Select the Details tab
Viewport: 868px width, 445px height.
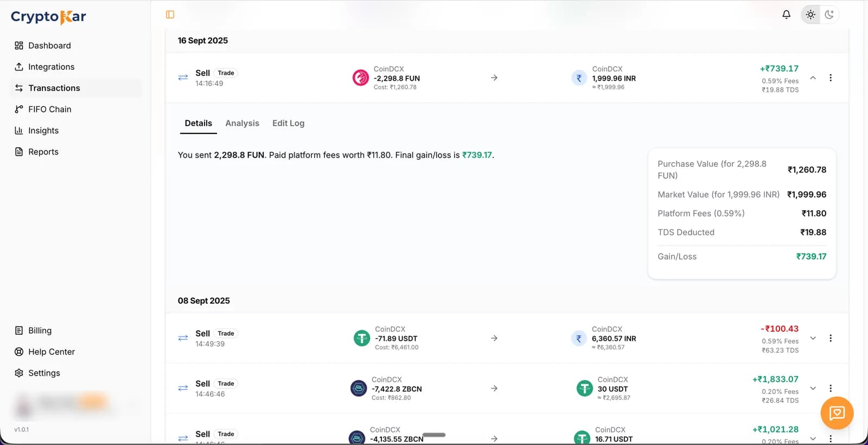[198, 124]
